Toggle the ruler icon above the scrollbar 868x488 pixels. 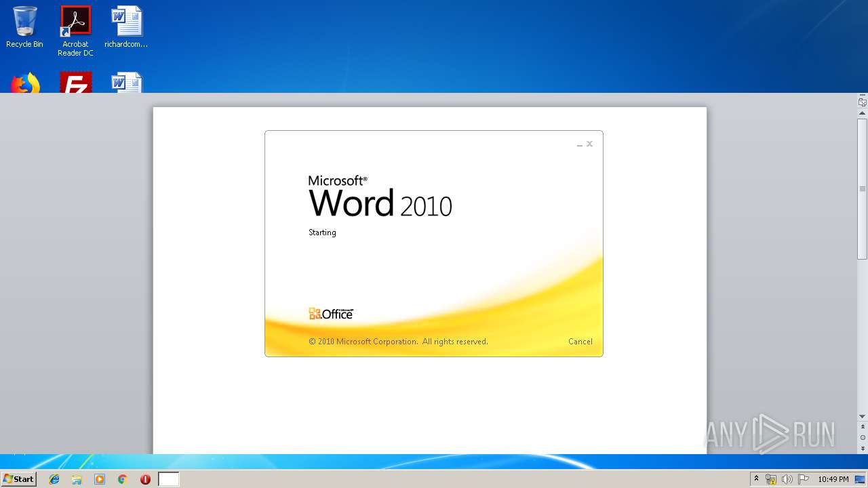click(863, 102)
